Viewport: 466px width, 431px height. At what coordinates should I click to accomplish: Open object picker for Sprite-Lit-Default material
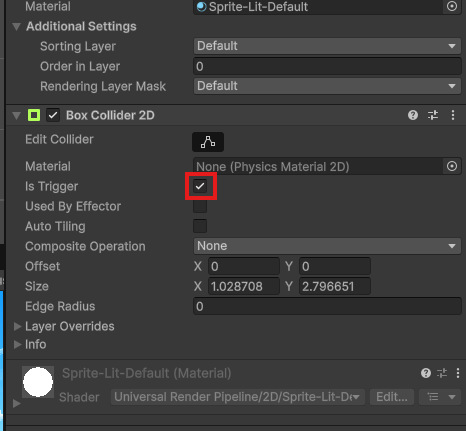pyautogui.click(x=452, y=6)
